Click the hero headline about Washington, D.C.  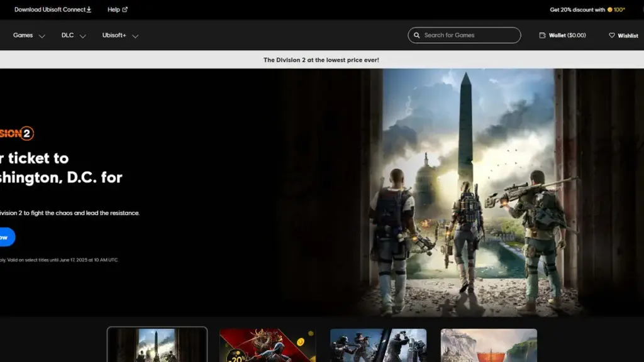coord(61,167)
